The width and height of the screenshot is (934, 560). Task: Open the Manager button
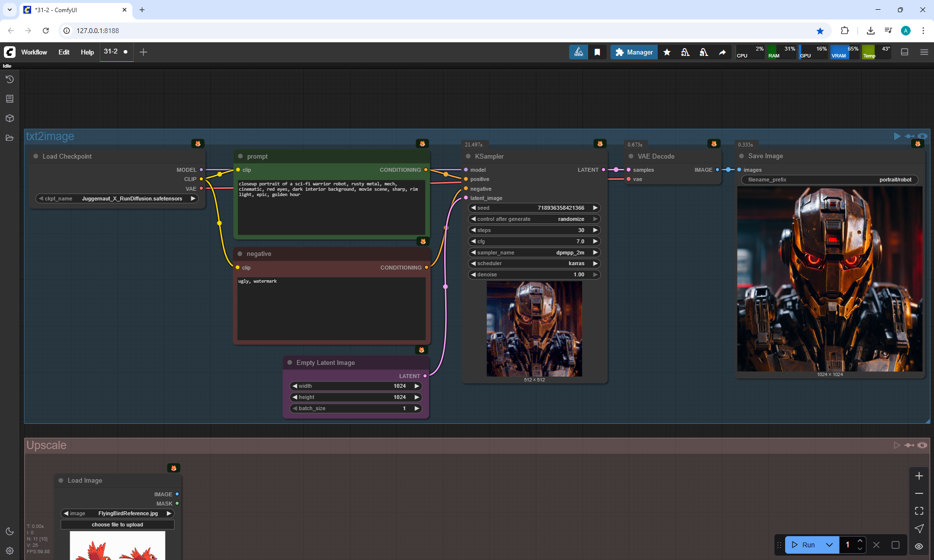pos(634,52)
